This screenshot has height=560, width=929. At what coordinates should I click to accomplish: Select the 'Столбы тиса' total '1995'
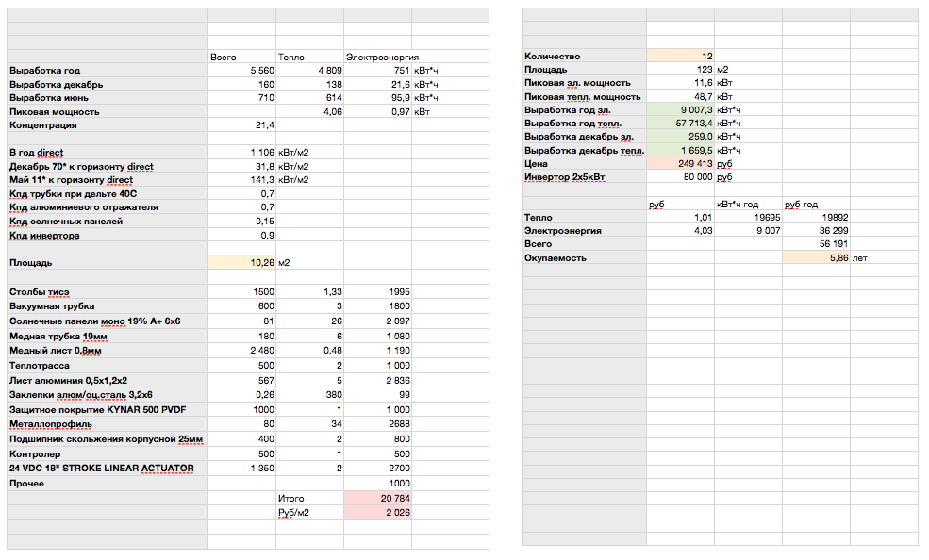[399, 292]
